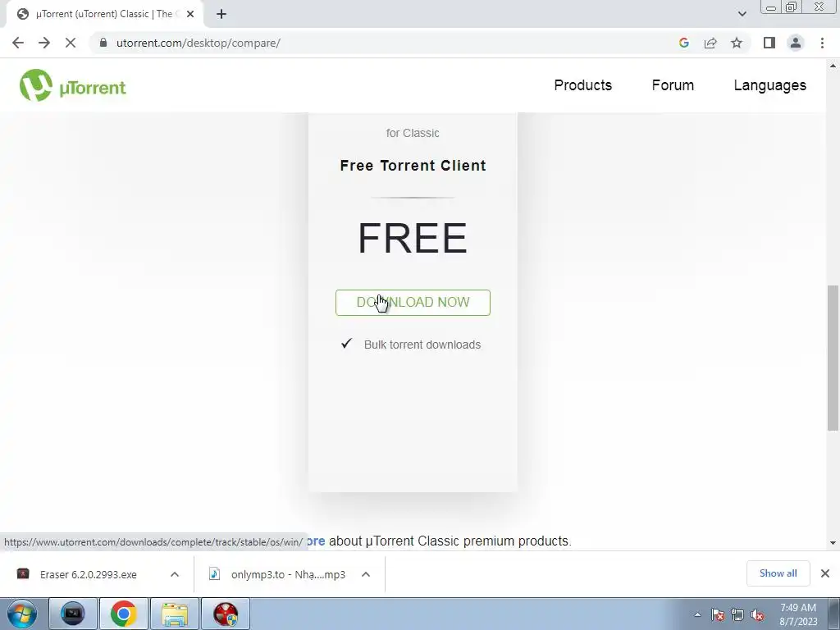Click the taskbar clock and date

(798, 614)
